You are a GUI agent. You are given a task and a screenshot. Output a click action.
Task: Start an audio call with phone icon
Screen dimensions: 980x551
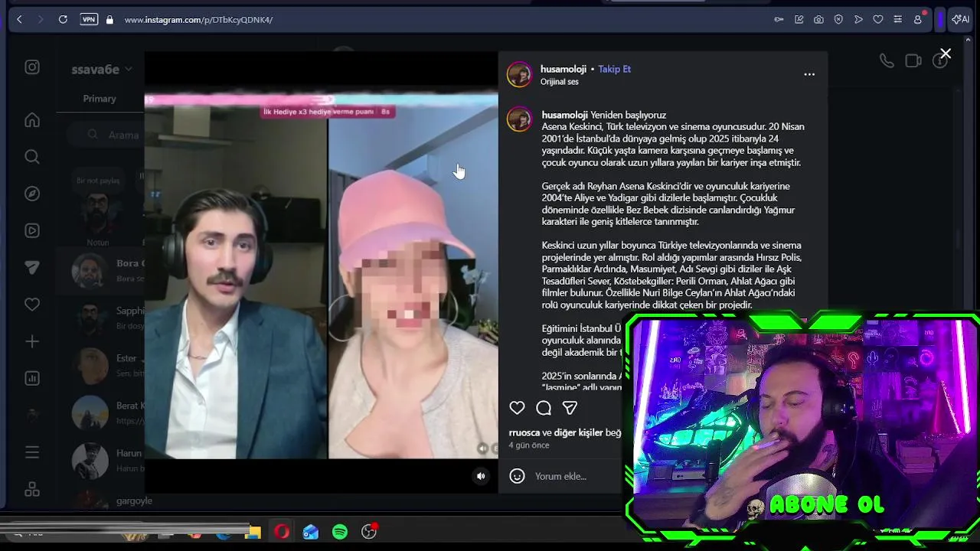tap(887, 60)
